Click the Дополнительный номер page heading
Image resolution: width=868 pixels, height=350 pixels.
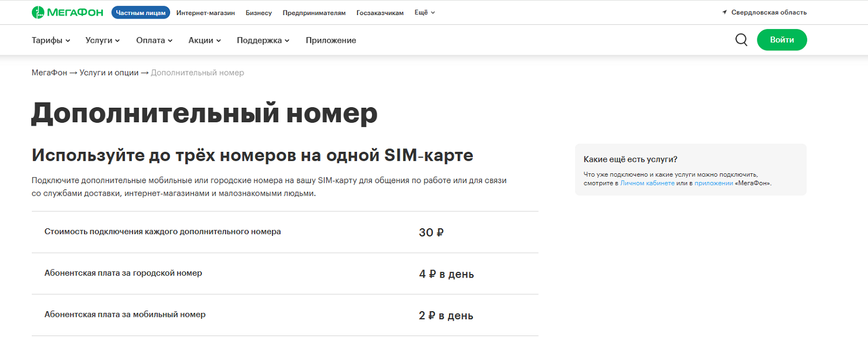204,113
